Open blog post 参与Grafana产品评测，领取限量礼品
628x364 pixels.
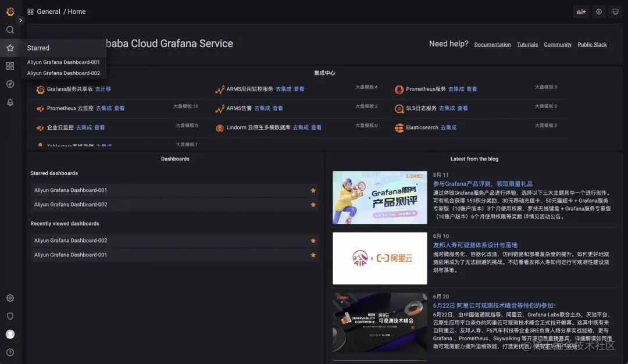point(483,184)
